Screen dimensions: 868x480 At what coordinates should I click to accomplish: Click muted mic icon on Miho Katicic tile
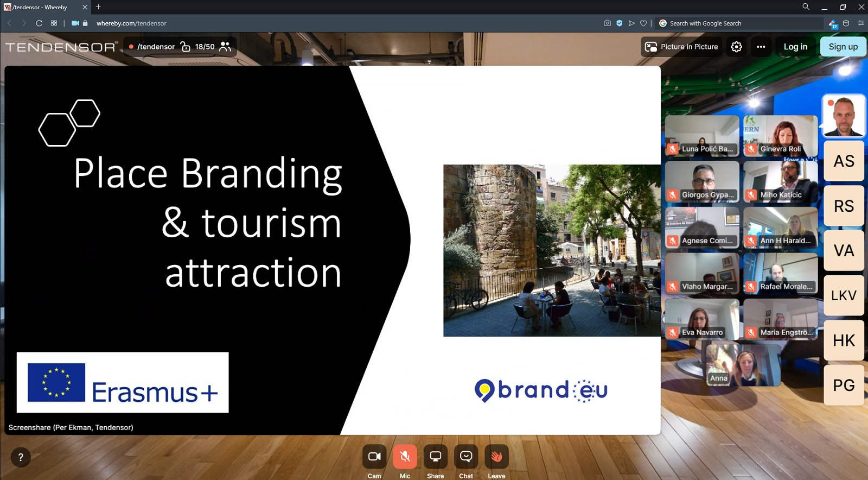click(751, 195)
